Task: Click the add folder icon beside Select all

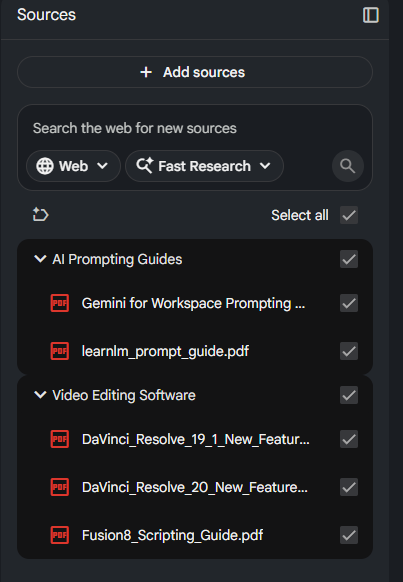Action: (x=40, y=215)
